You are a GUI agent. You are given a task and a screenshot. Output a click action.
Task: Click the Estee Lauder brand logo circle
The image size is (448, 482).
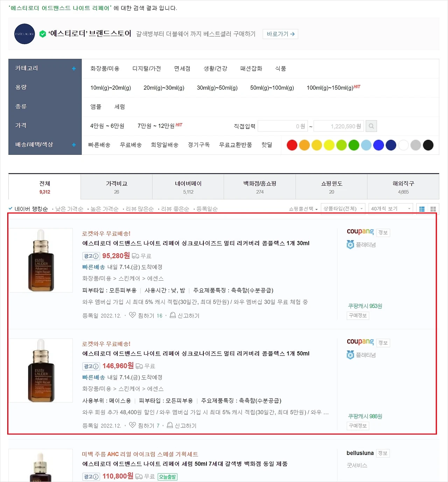click(x=24, y=34)
